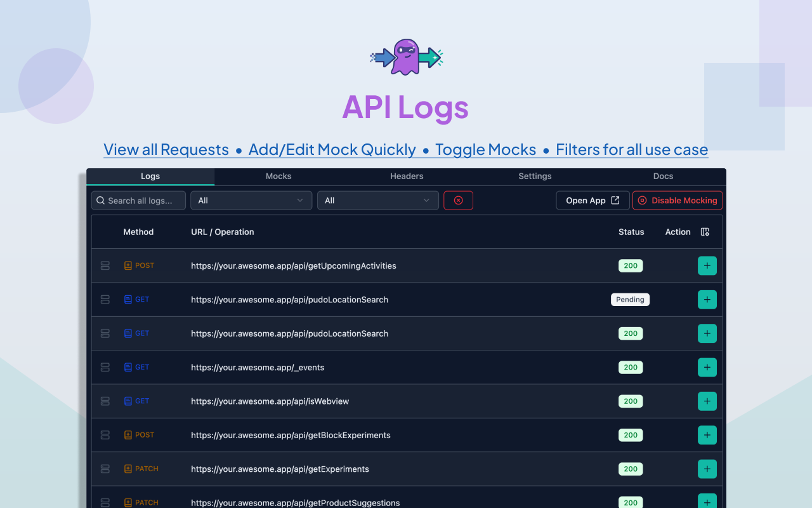Add mock on the getExperiments row

[x=707, y=469]
